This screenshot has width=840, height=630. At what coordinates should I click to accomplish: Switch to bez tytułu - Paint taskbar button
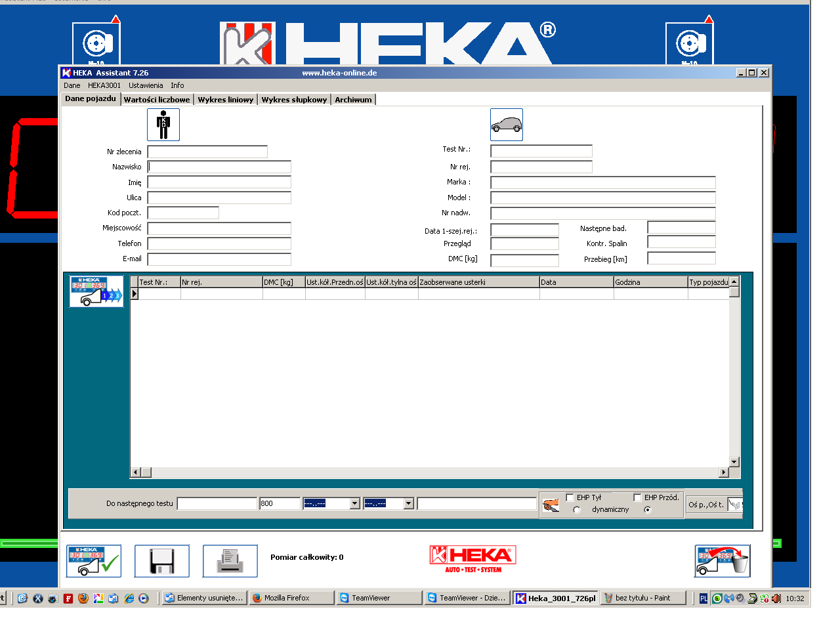643,598
